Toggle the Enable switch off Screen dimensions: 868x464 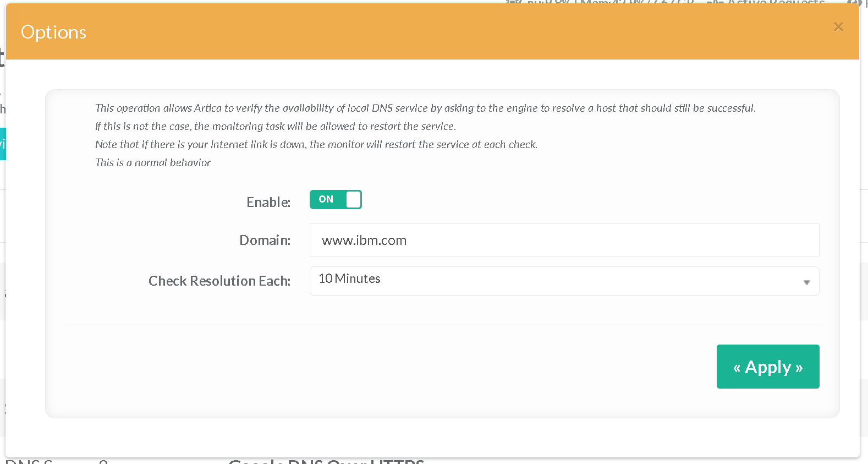tap(335, 199)
